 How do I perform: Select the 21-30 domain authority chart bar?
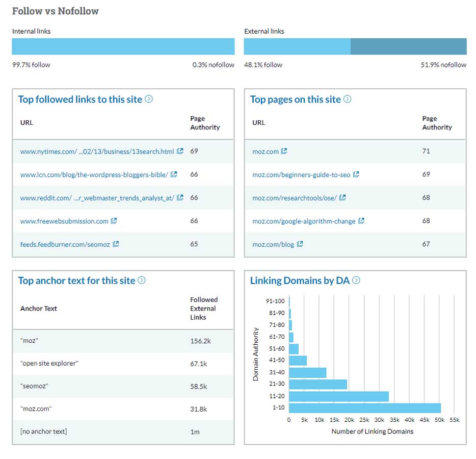tap(318, 384)
